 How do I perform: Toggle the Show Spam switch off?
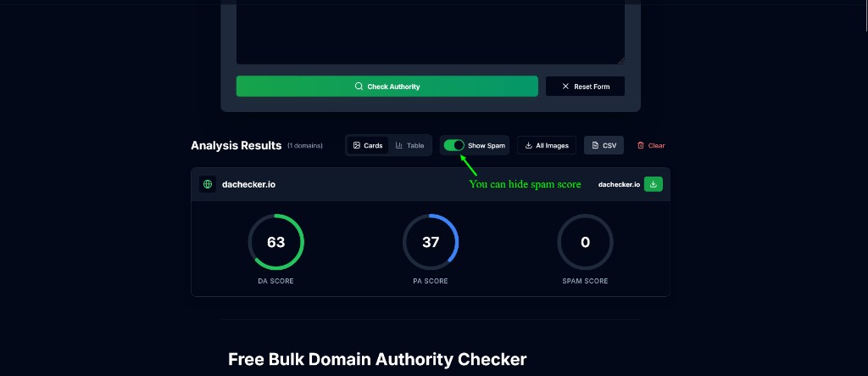[x=454, y=145]
